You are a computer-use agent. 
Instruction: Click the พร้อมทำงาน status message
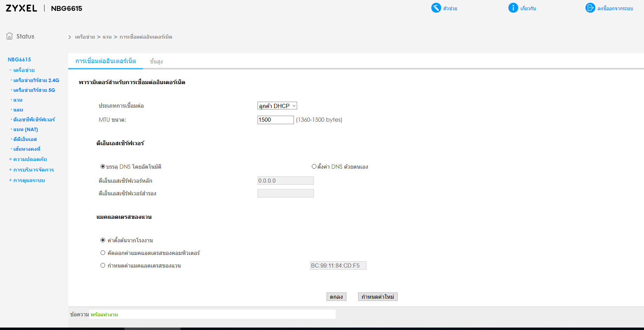[x=104, y=315]
